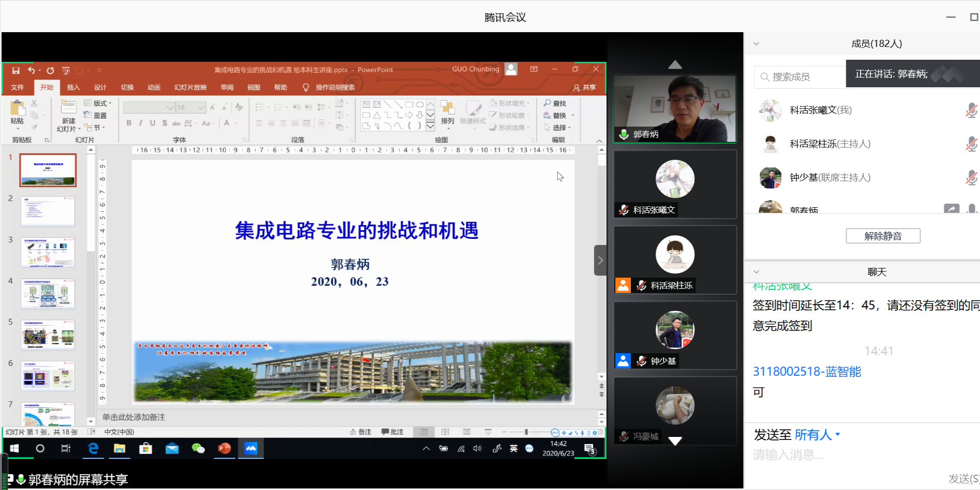Show previous video tiles with up arrow
The height and width of the screenshot is (490, 980).
tap(675, 65)
